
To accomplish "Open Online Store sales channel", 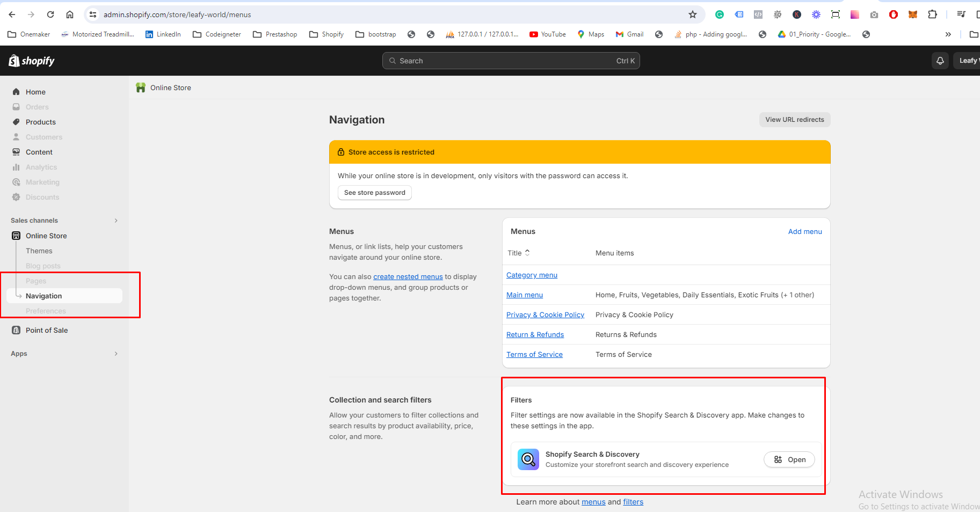I will coord(46,236).
